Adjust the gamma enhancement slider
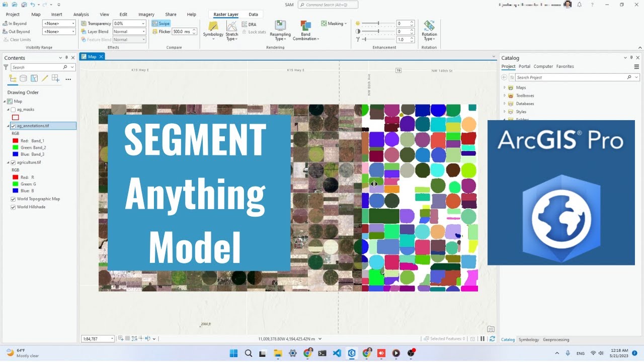This screenshot has height=362, width=644. 378,39
